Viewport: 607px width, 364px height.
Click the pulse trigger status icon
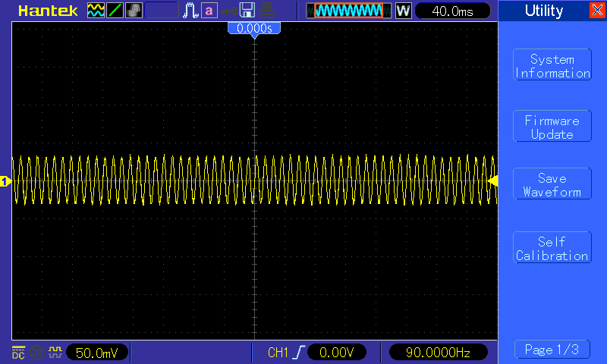pyautogui.click(x=190, y=11)
